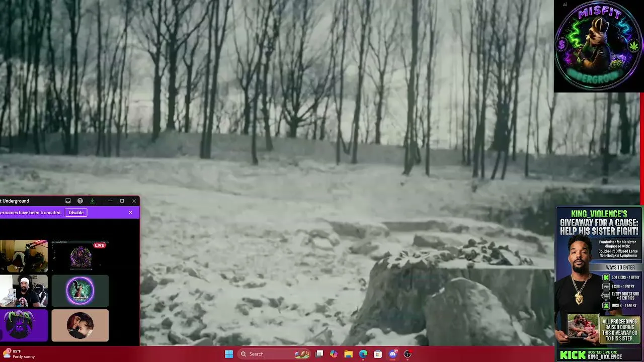This screenshot has width=644, height=362.
Task: Open the Discord inbox icon
Action: [x=68, y=201]
